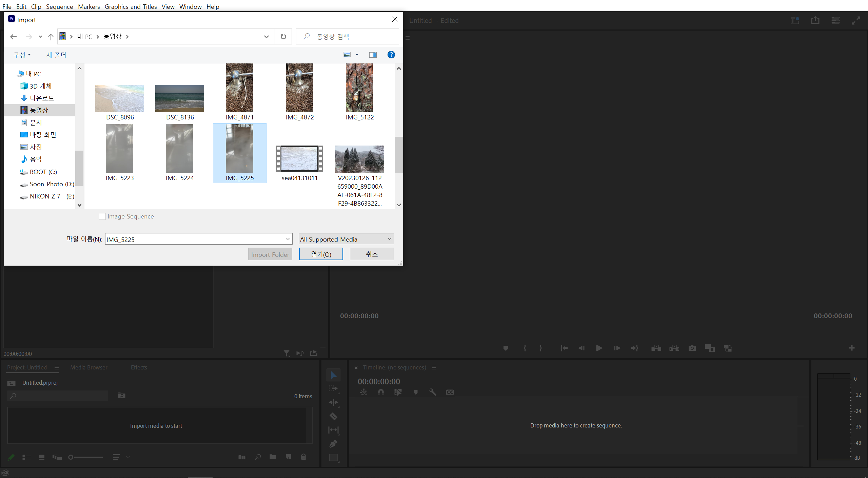Image resolution: width=868 pixels, height=478 pixels.
Task: Click Step Back 1 Frame button
Action: tap(581, 348)
